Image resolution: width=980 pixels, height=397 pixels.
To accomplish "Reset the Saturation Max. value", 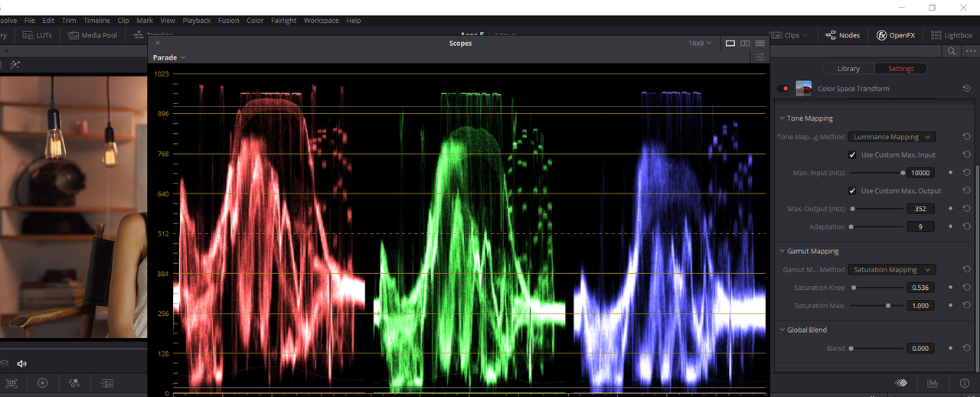I will [x=967, y=305].
